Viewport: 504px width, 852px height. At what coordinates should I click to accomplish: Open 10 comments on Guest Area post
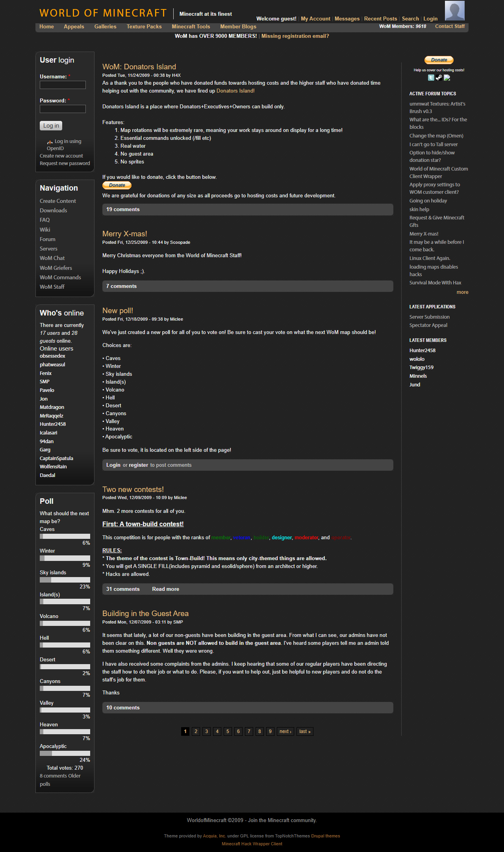[x=123, y=708]
